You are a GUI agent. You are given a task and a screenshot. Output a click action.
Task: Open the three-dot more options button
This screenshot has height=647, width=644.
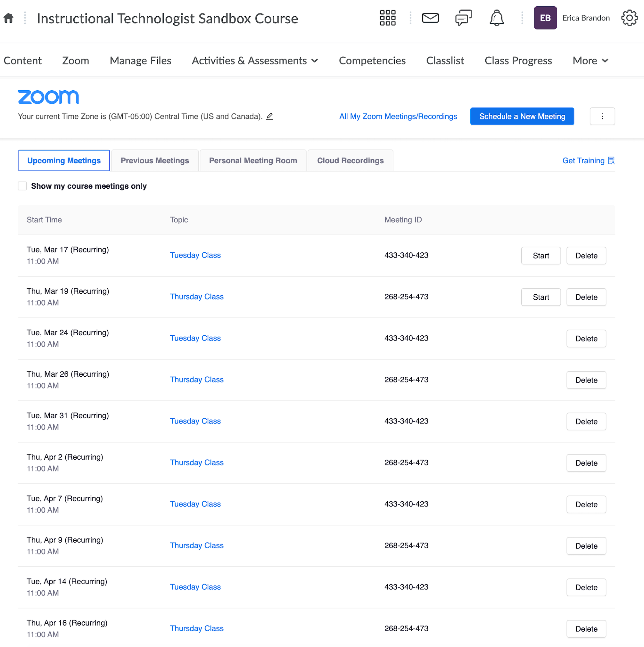(x=602, y=116)
